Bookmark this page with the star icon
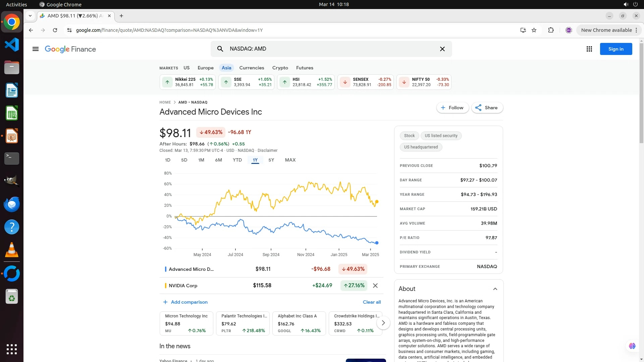Image resolution: width=644 pixels, height=362 pixels. [534, 30]
